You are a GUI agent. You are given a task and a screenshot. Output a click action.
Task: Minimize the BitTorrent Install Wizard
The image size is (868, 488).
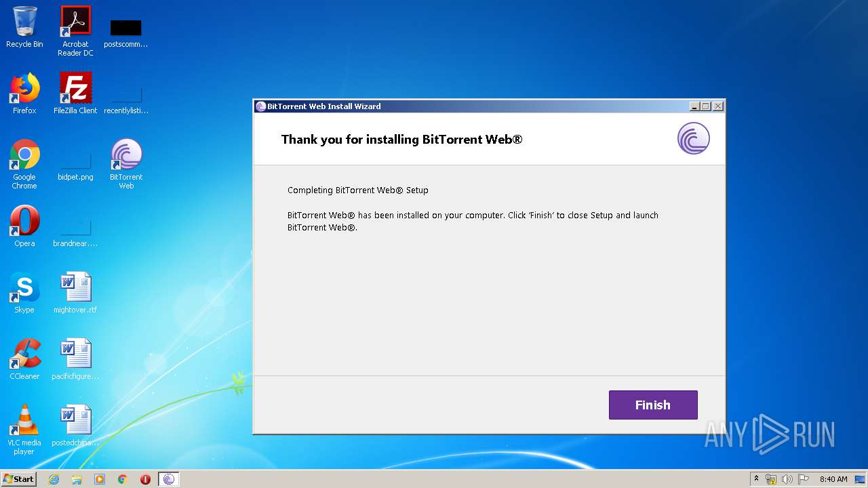click(694, 106)
